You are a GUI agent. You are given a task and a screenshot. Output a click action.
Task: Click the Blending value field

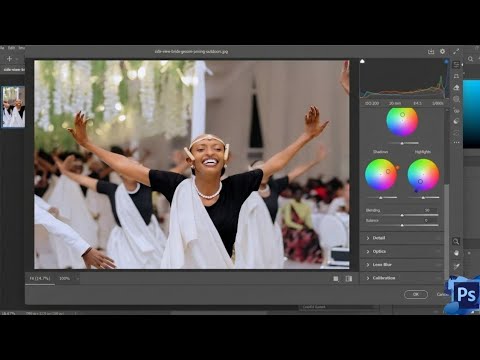[x=427, y=210]
